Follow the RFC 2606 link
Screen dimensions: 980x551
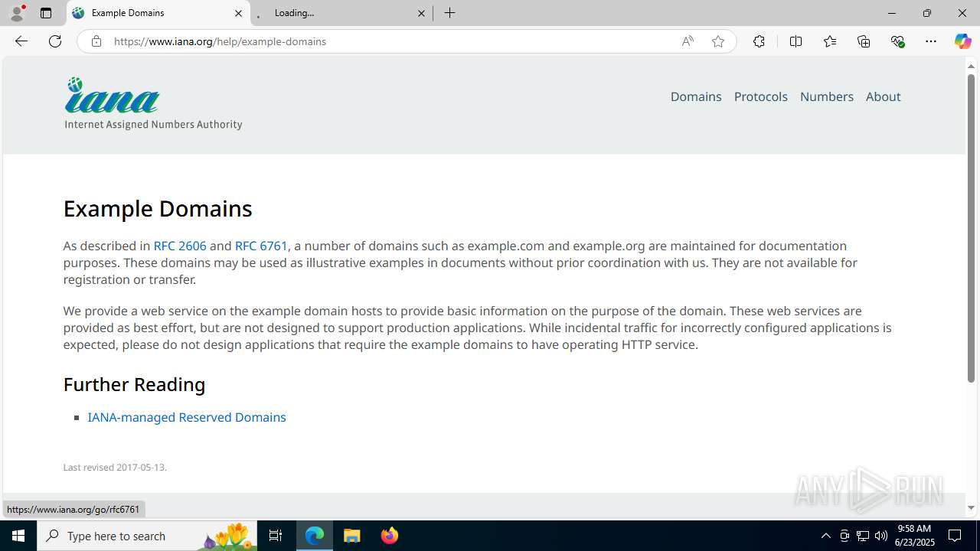[180, 246]
